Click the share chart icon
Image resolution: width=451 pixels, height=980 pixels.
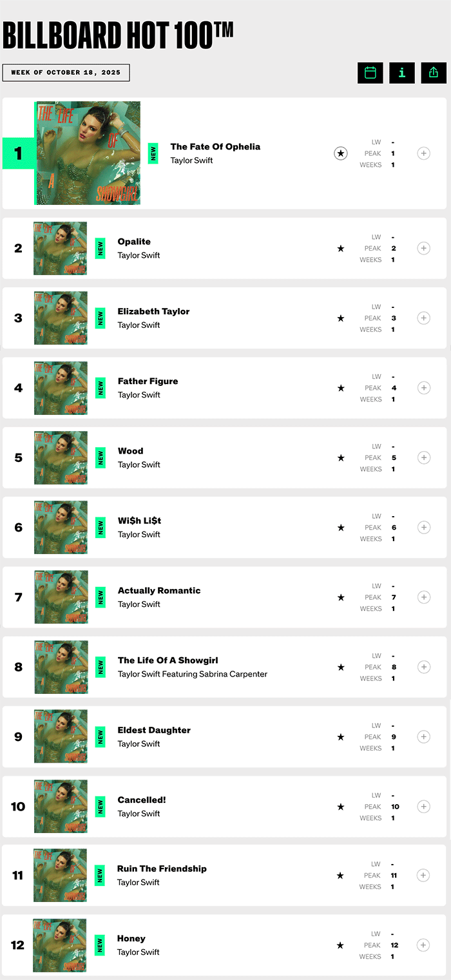[x=434, y=73]
